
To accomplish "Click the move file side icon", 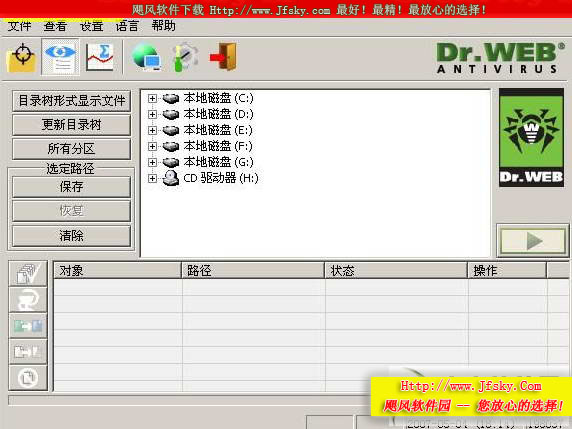I will coord(28,352).
